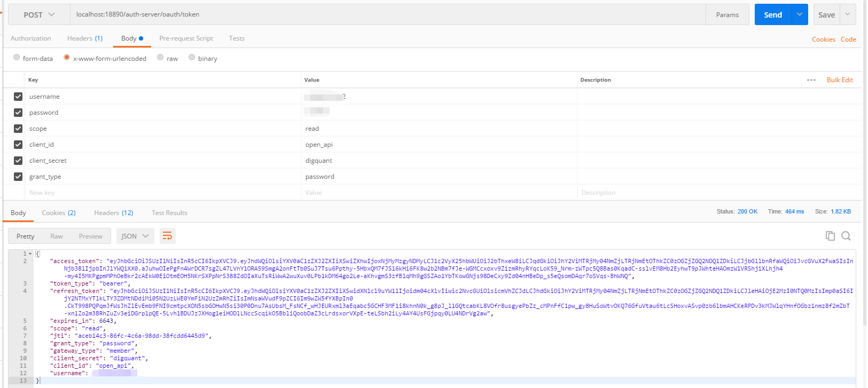Open response Cookies (2) tab
Image resolution: width=868 pixels, height=388 pixels.
click(x=59, y=213)
